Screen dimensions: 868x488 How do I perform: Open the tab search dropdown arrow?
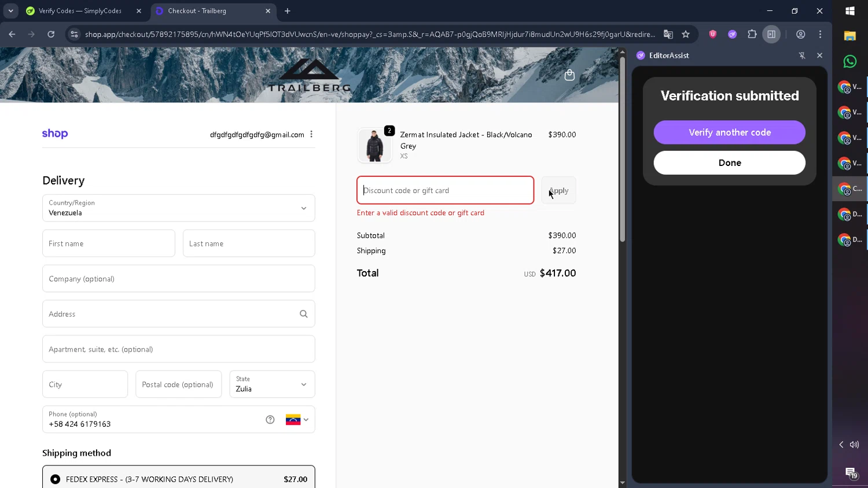[x=10, y=11]
